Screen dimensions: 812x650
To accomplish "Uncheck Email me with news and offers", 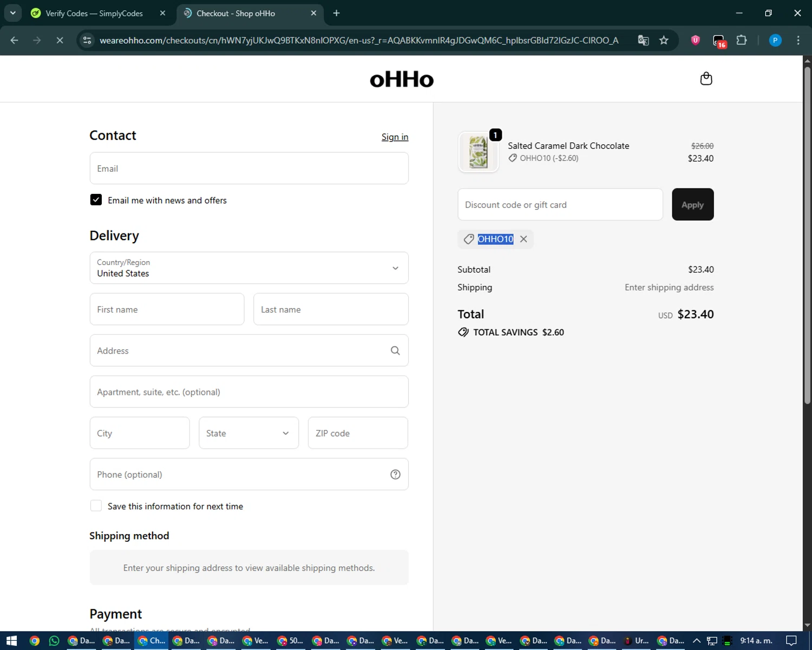I will pos(96,200).
